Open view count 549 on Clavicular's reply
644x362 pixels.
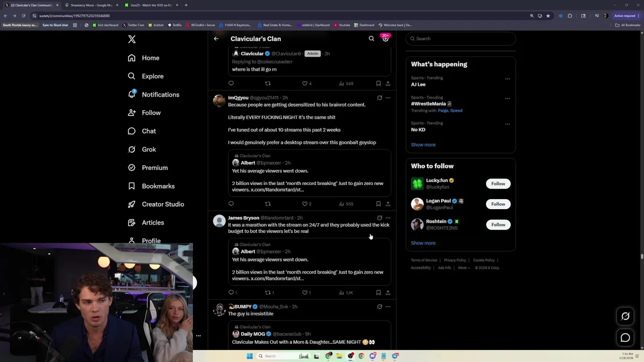[346, 83]
